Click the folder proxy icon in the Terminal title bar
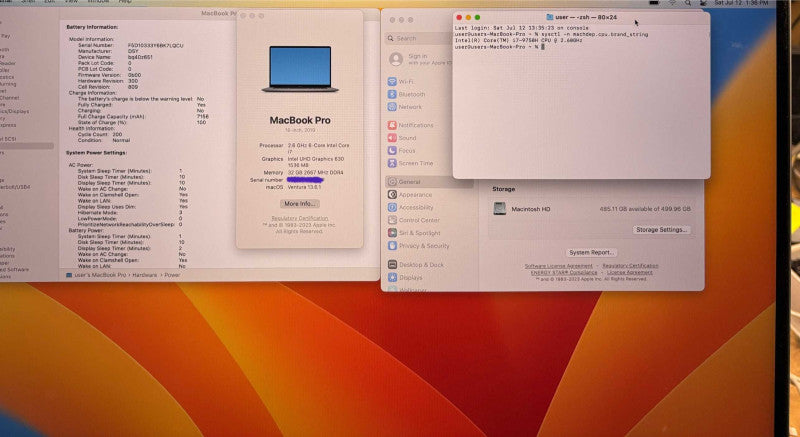Screen dimensions: 800x437 [549, 17]
